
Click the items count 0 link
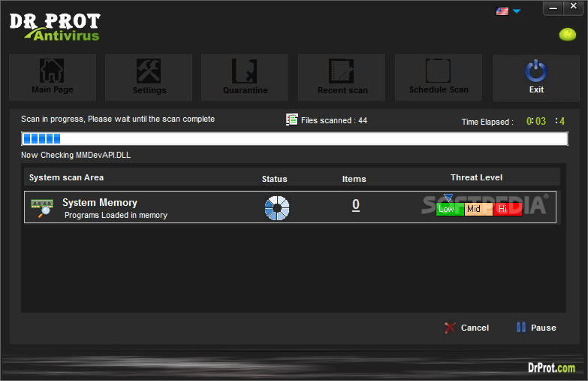coord(356,204)
